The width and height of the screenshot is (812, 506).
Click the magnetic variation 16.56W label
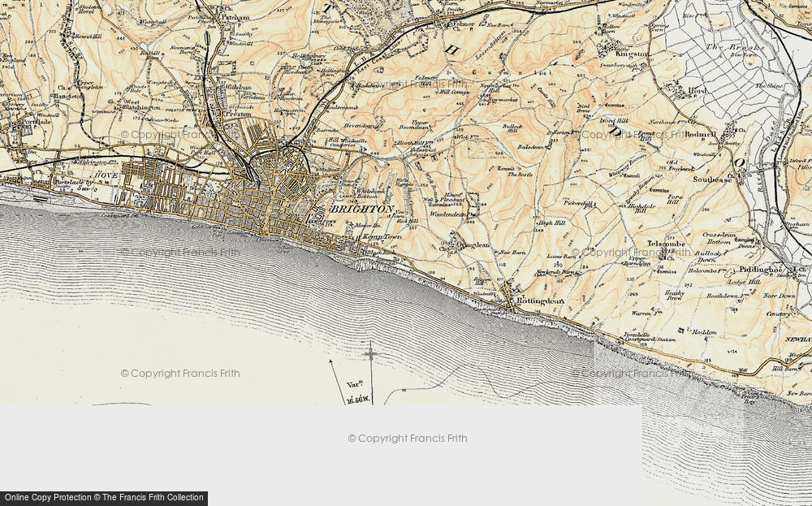[358, 400]
